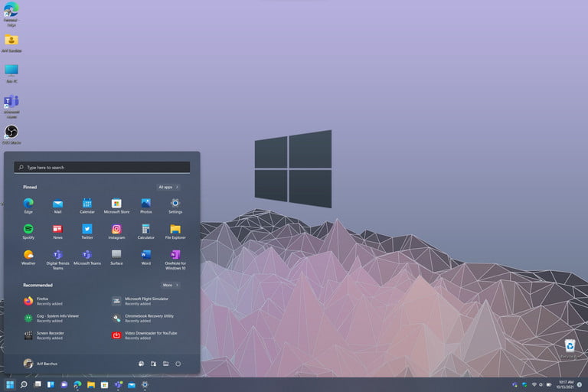The height and width of the screenshot is (392, 588).
Task: Open the pinned News app
Action: (57, 231)
